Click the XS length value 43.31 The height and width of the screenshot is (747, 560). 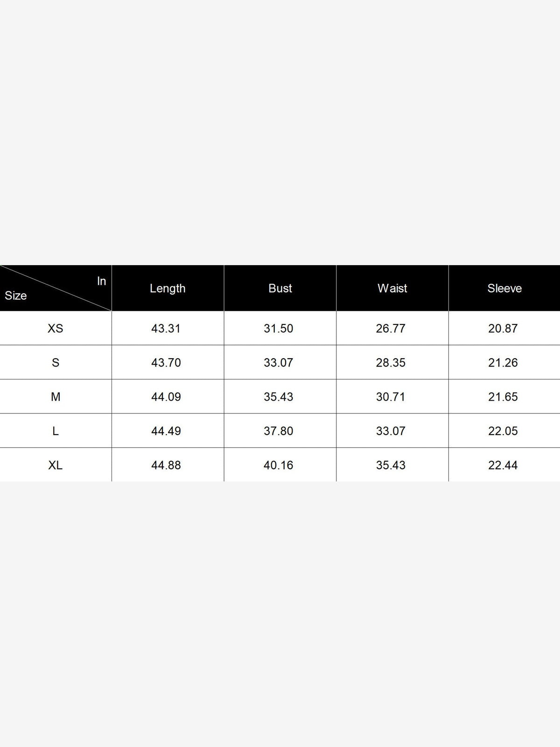click(x=166, y=328)
